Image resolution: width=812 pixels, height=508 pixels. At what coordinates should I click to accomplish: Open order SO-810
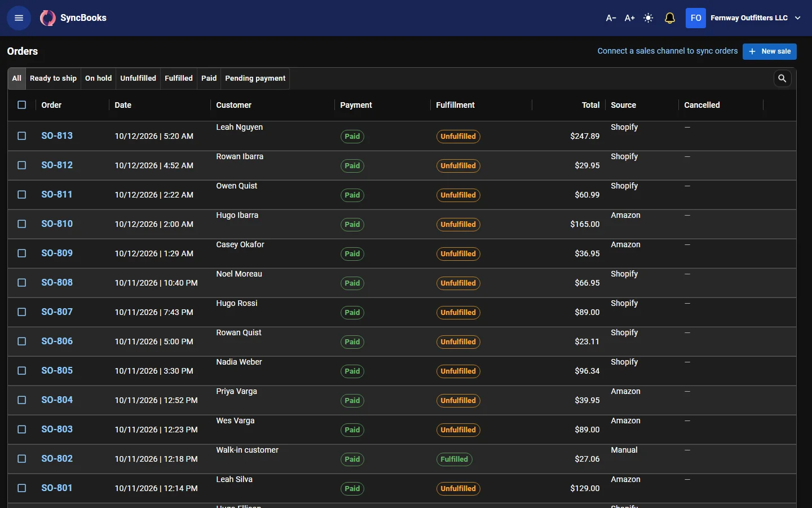click(57, 224)
